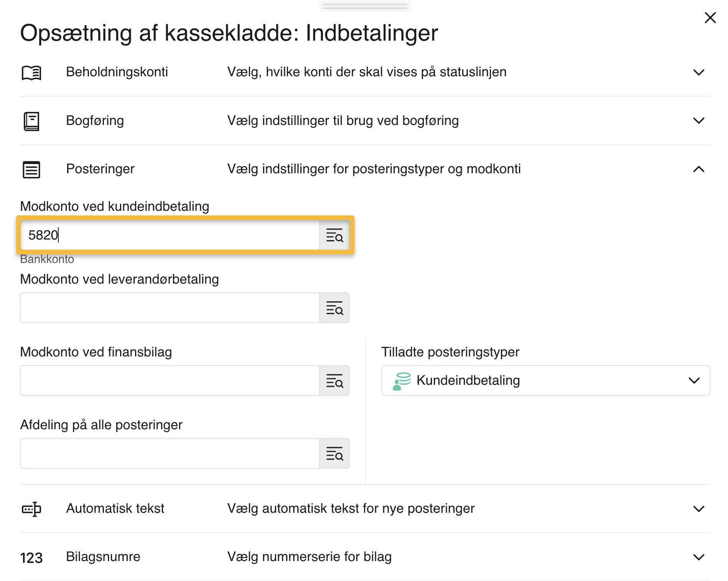The width and height of the screenshot is (728, 581).
Task: Click the Bogføring ledger icon
Action: point(32,120)
